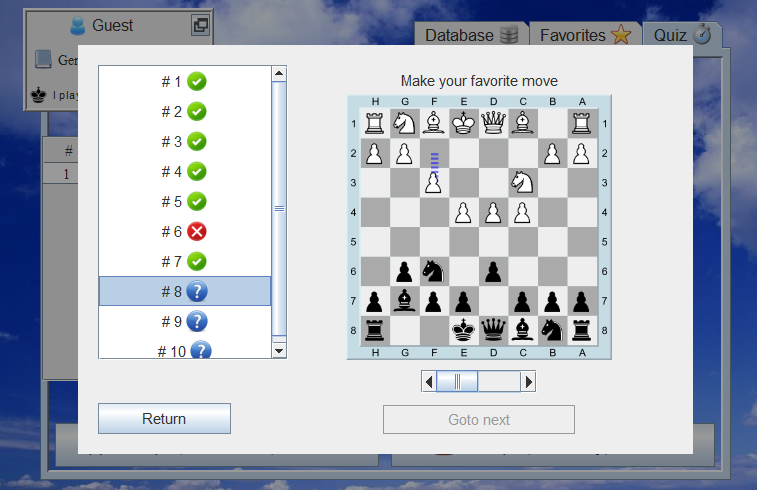The image size is (757, 490).
Task: Select pending quiz item # 9
Action: [x=184, y=322]
